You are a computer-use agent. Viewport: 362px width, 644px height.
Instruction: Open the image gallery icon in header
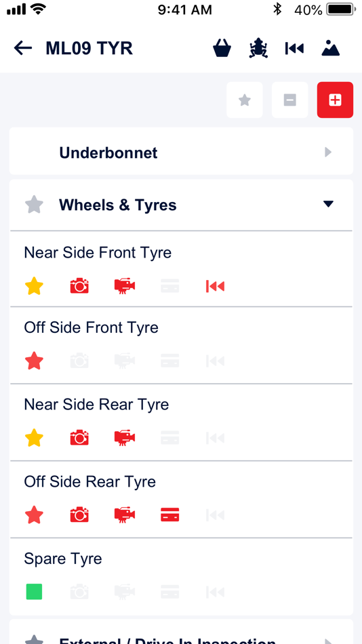[330, 48]
